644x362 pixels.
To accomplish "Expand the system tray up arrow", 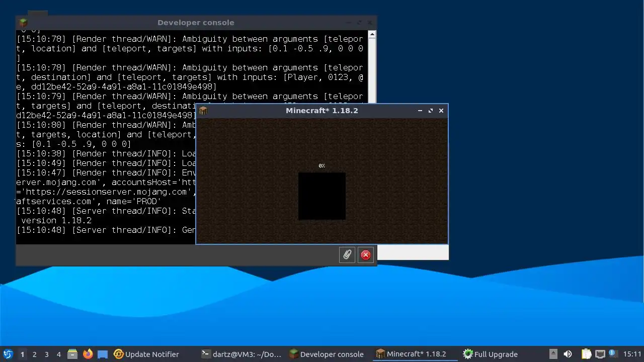I will click(553, 354).
